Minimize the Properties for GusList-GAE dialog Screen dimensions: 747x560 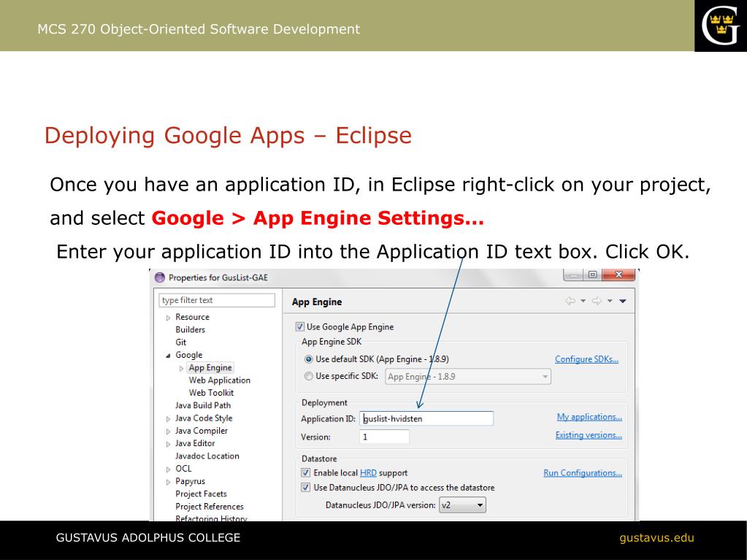point(574,275)
